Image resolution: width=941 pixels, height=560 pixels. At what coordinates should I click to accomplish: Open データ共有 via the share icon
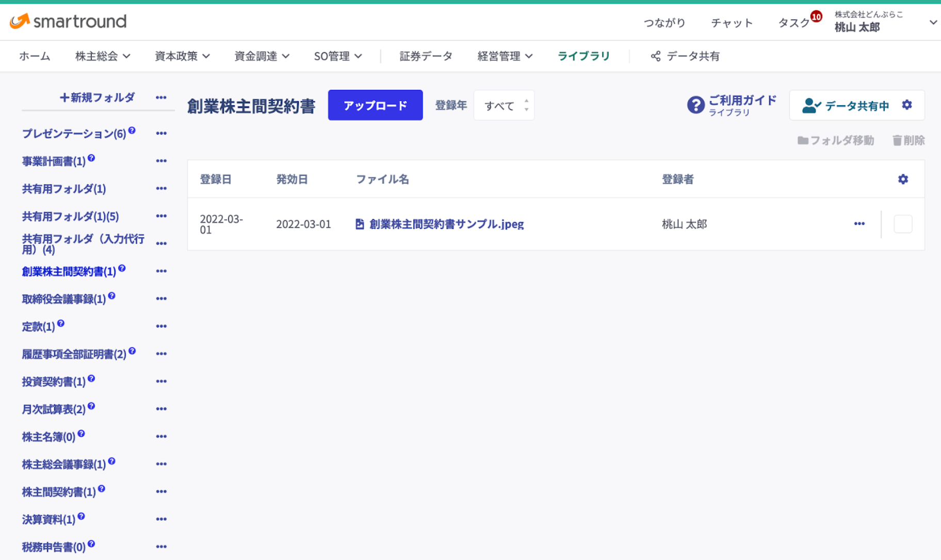[x=656, y=56]
